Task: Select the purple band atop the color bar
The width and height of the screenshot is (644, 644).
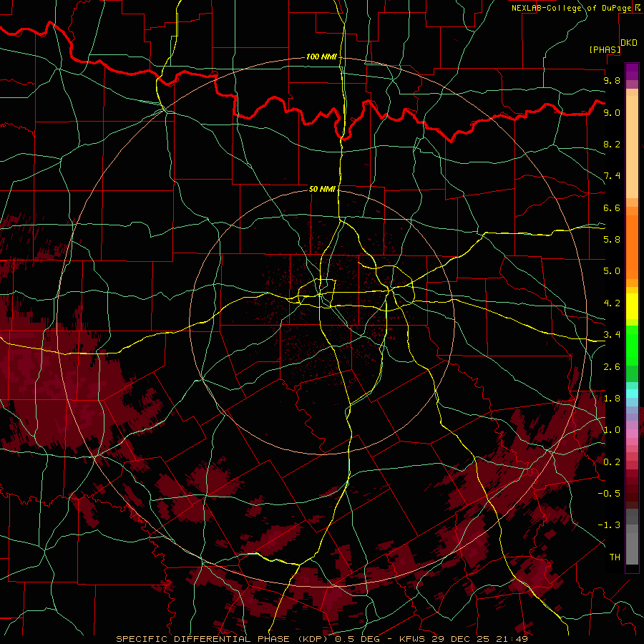Action: (x=632, y=72)
